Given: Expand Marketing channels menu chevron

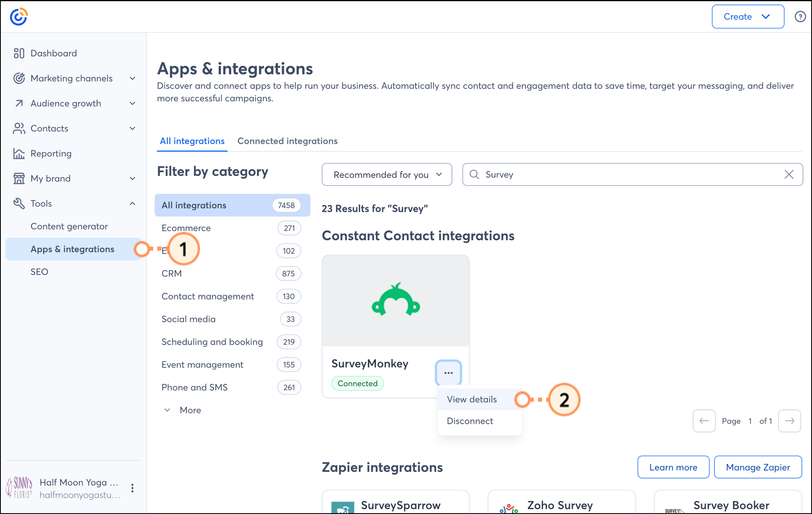Looking at the screenshot, I should (132, 78).
